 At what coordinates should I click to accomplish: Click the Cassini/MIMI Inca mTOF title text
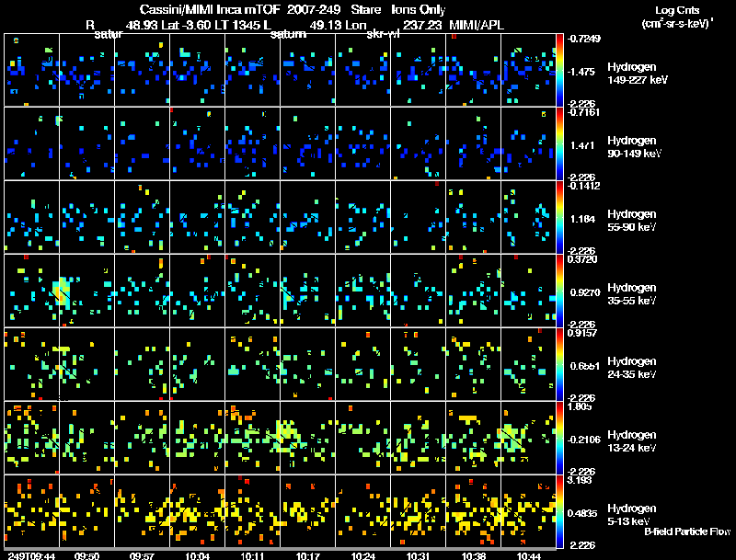pyautogui.click(x=210, y=10)
